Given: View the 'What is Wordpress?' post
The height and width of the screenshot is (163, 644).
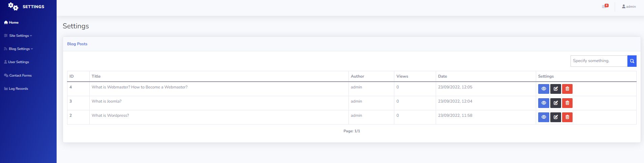Looking at the screenshot, I should 544,117.
